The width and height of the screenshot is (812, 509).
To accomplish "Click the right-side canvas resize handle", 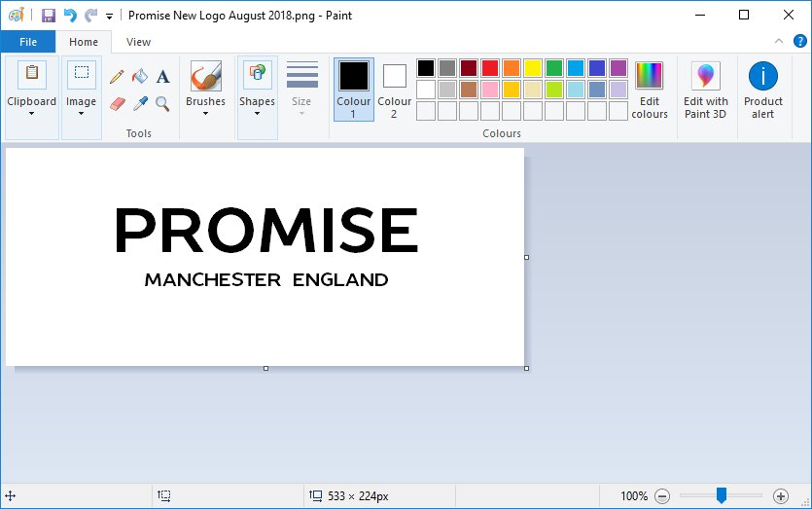I will tap(527, 257).
